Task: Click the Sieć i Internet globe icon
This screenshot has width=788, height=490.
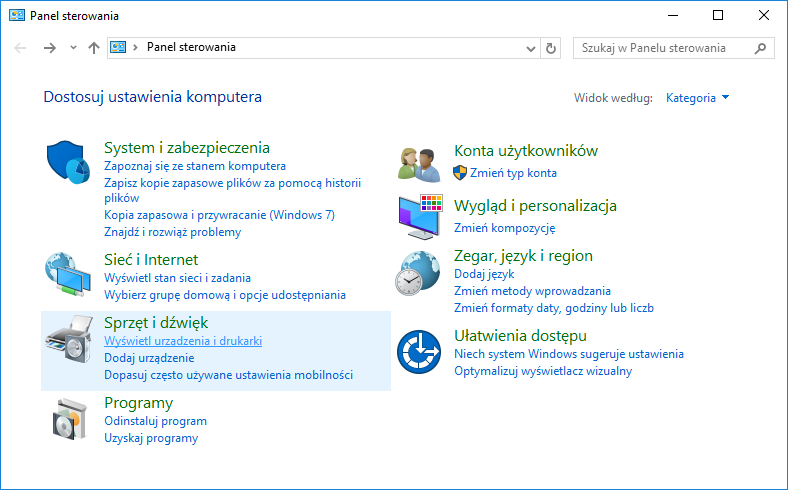Action: coord(69,275)
